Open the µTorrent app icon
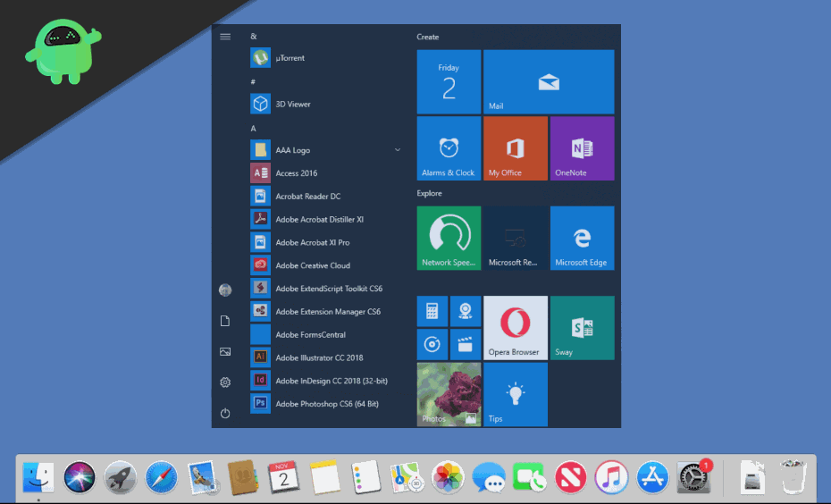Image resolution: width=831 pixels, height=504 pixels. [x=260, y=58]
